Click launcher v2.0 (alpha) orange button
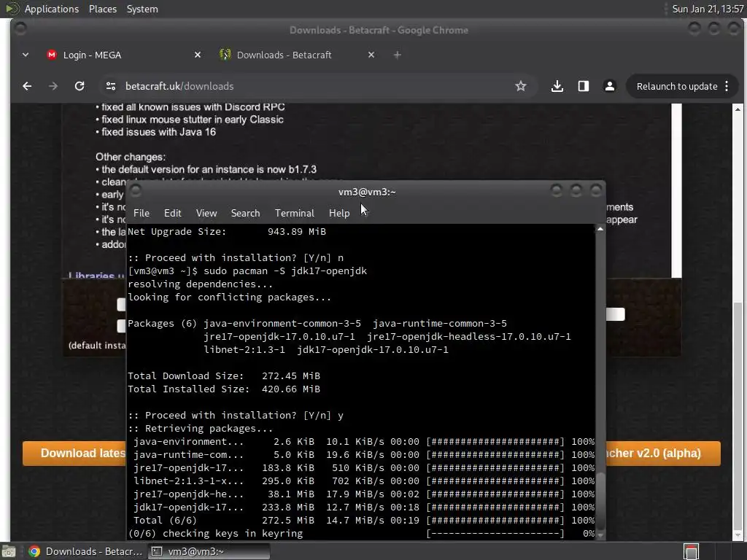The height and width of the screenshot is (560, 747). point(662,453)
